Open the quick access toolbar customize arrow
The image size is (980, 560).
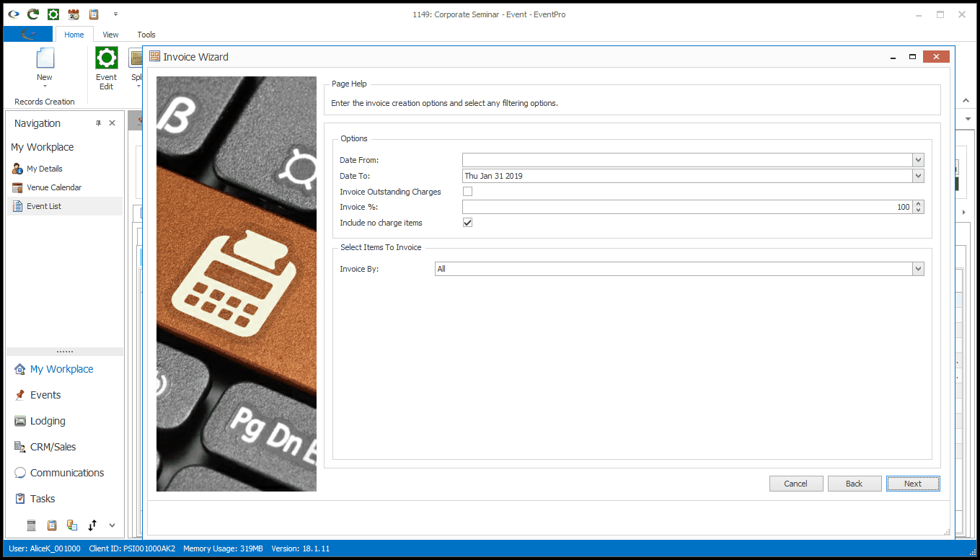(115, 14)
